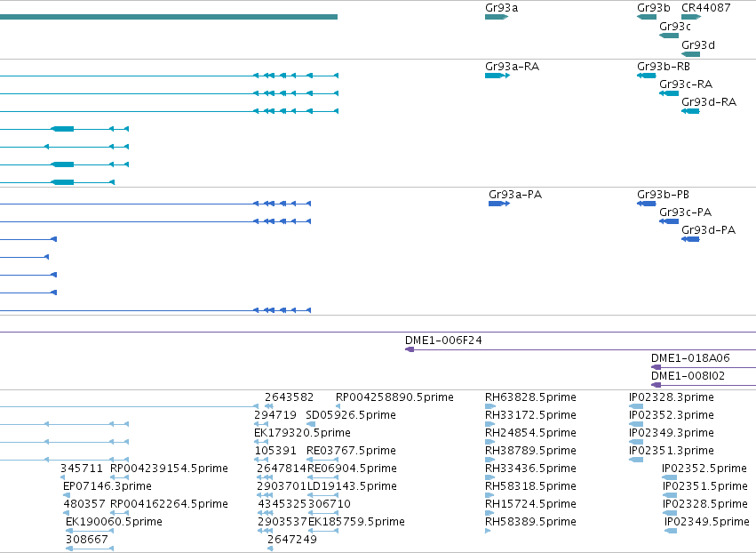The image size is (756, 553).
Task: Open EST IP02352.5prime
Action: [x=704, y=468]
